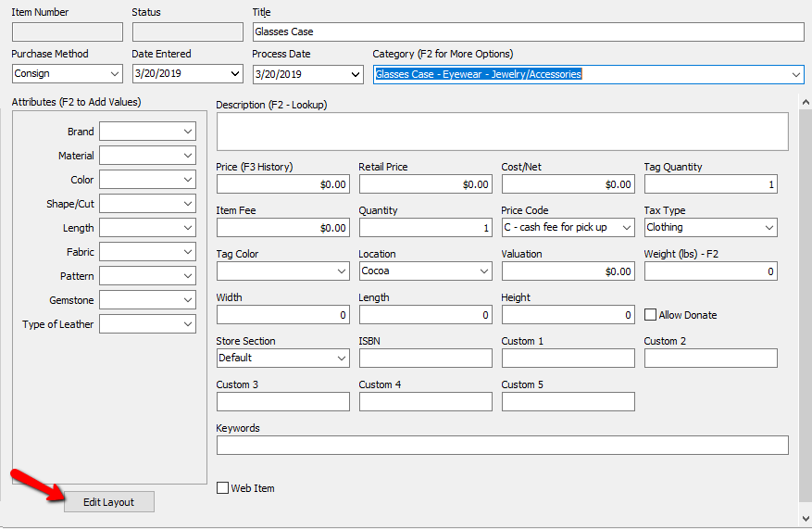The width and height of the screenshot is (812, 529).
Task: Open the Length attribute dropdown
Action: [x=147, y=228]
